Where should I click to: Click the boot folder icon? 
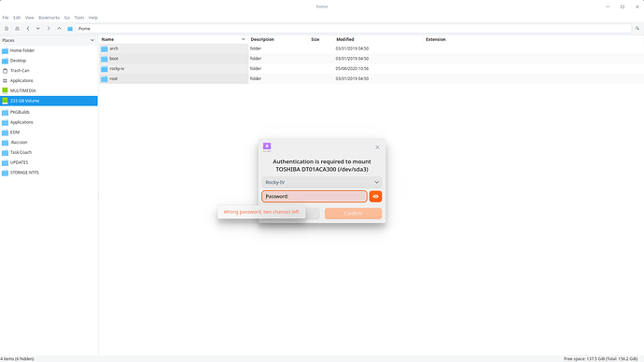point(105,59)
